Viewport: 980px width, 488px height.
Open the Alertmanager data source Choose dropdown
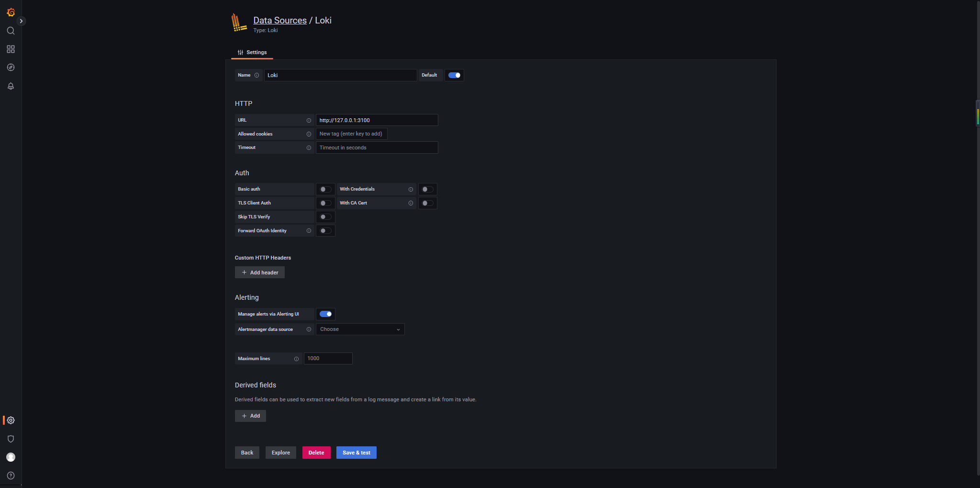(x=360, y=329)
